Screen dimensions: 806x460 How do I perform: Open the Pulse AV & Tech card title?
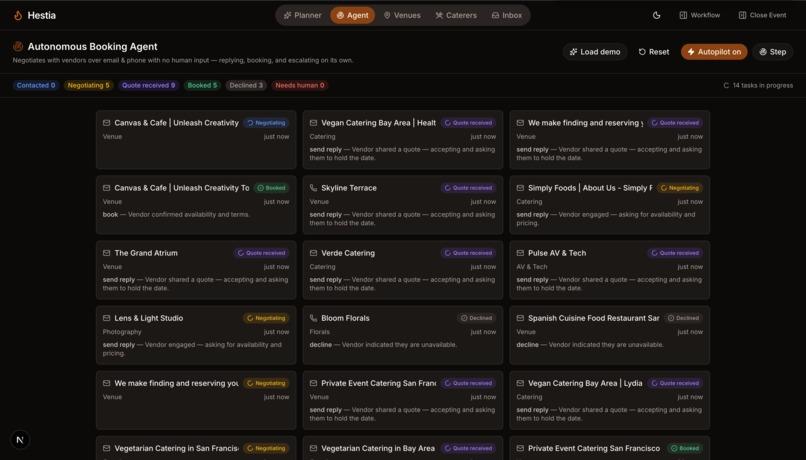(557, 253)
